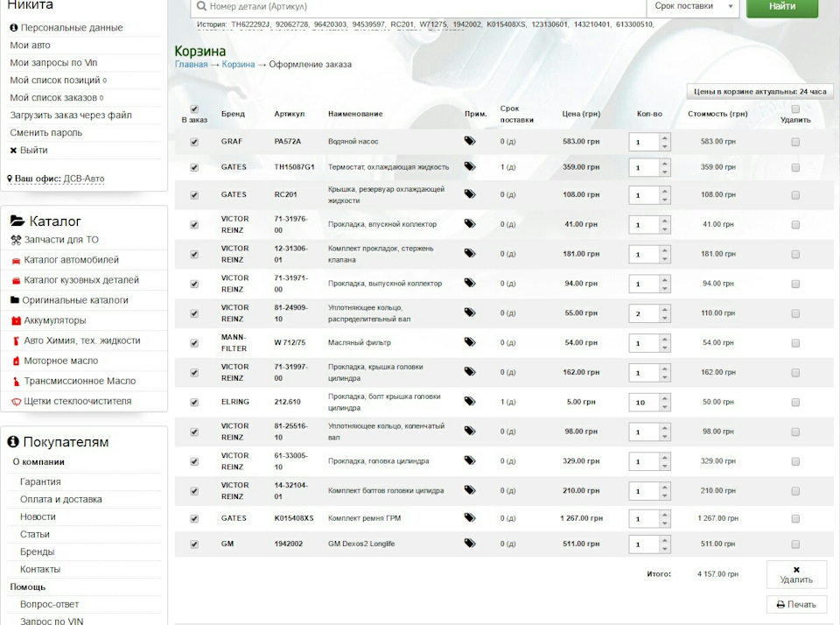Click the info icon next to Покупателям

pos(13,442)
